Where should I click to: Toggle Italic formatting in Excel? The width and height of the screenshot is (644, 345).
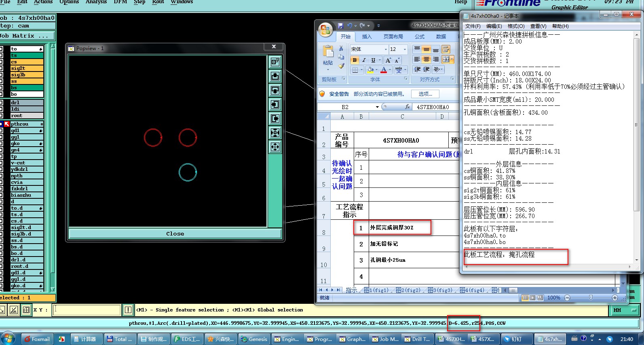coord(363,60)
